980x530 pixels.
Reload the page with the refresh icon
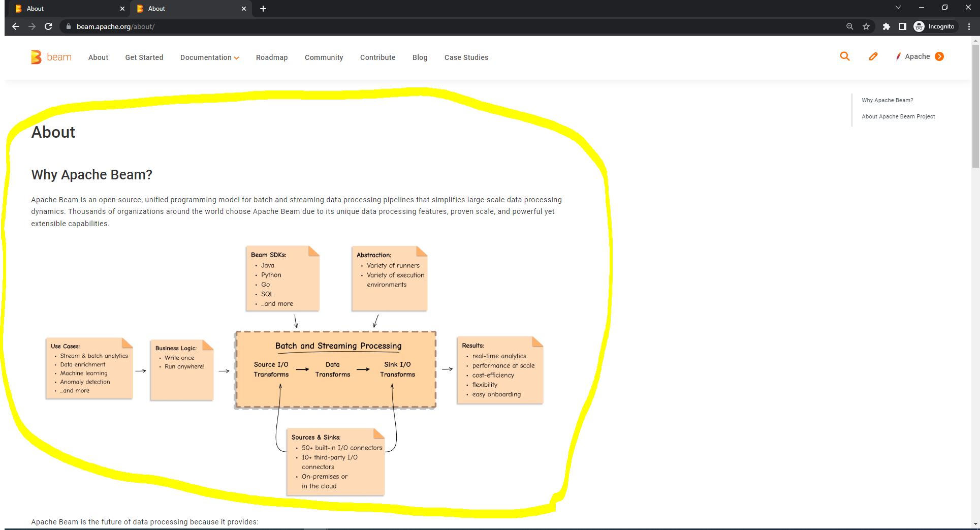(48, 26)
